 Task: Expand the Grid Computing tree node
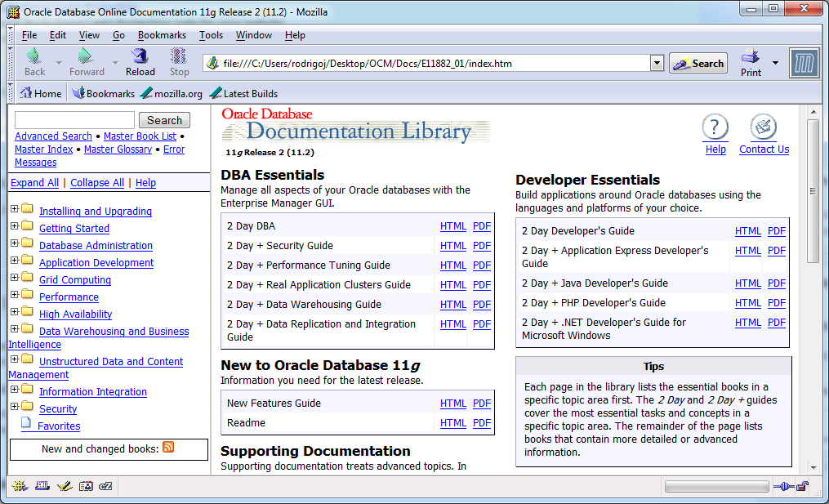(x=15, y=277)
